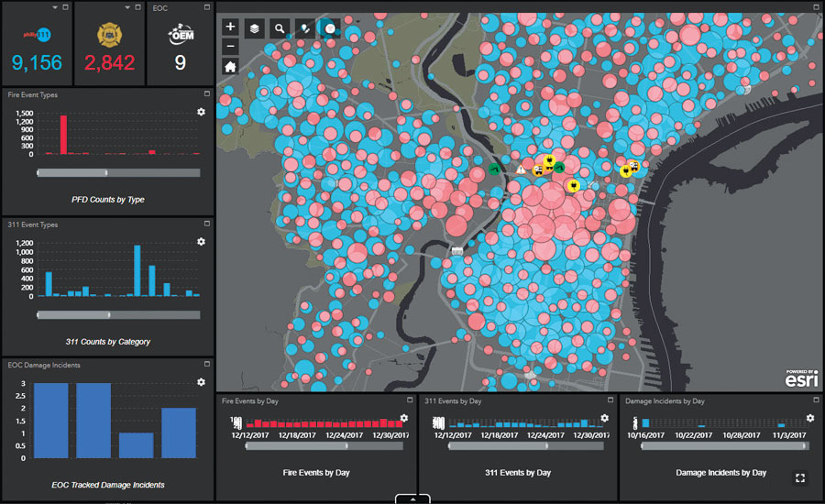Toggle fullscreen with the expand icon
The image size is (825, 504).
[800, 477]
